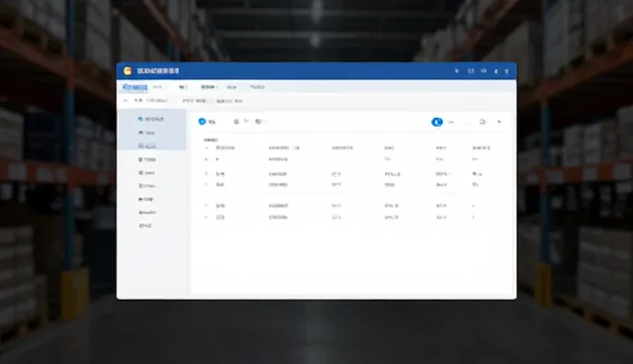Image resolution: width=633 pixels, height=364 pixels.
Task: Open the small dropdown arrow at toolbar far right
Action: 499,122
